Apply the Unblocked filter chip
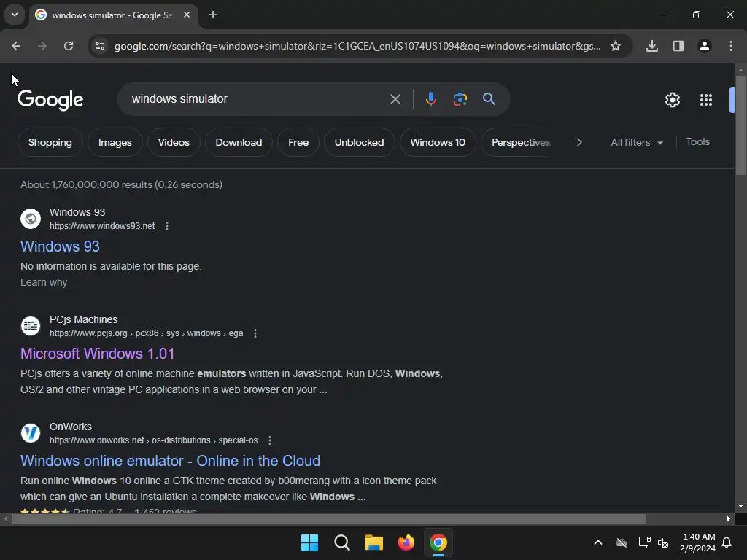 (x=359, y=142)
